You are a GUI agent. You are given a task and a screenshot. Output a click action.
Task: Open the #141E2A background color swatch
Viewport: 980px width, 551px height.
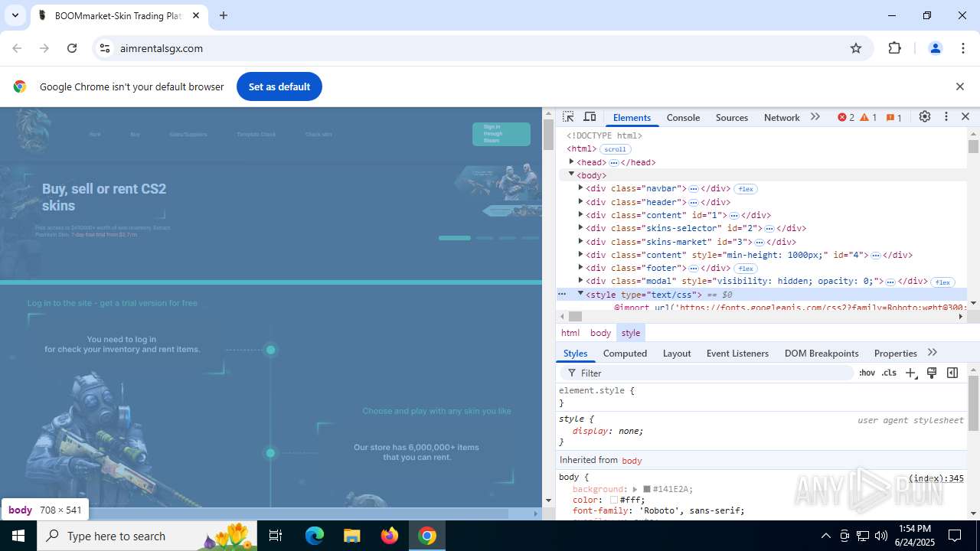pyautogui.click(x=647, y=489)
